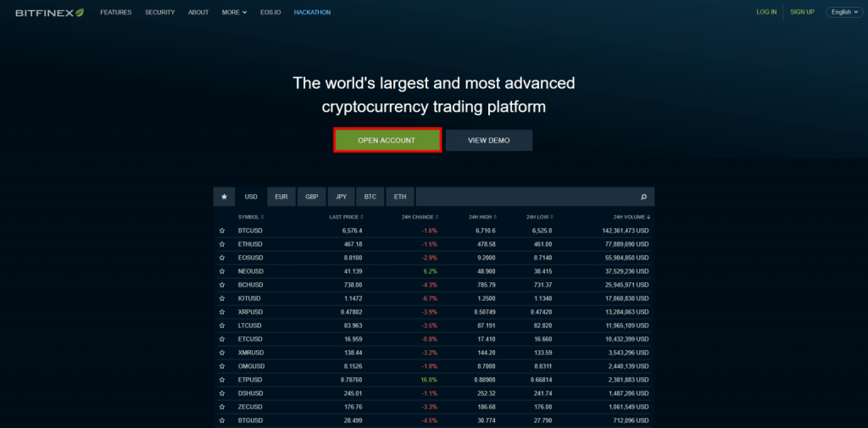Viewport: 868px width, 428px height.
Task: Click the 142,361,473 USD volume value
Action: [x=625, y=231]
